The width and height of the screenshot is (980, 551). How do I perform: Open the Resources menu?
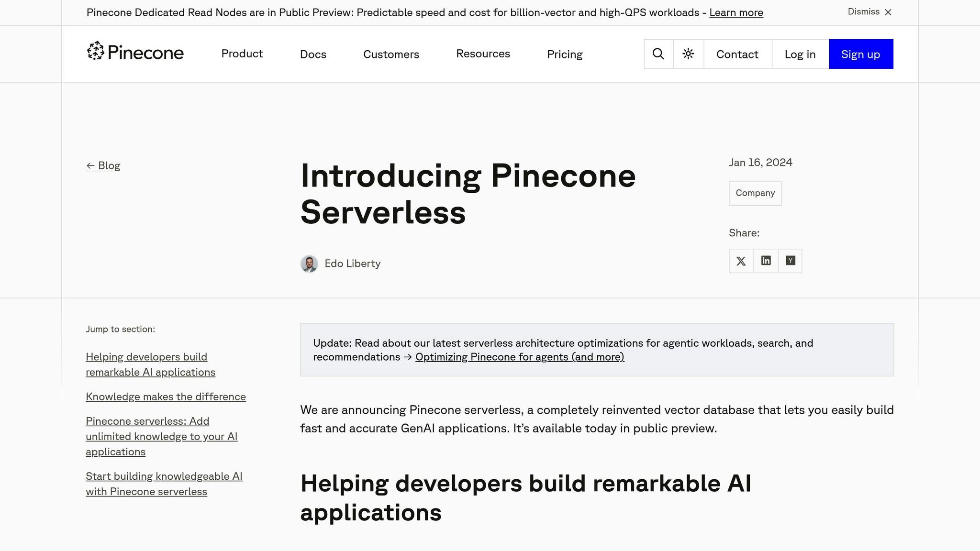click(483, 54)
